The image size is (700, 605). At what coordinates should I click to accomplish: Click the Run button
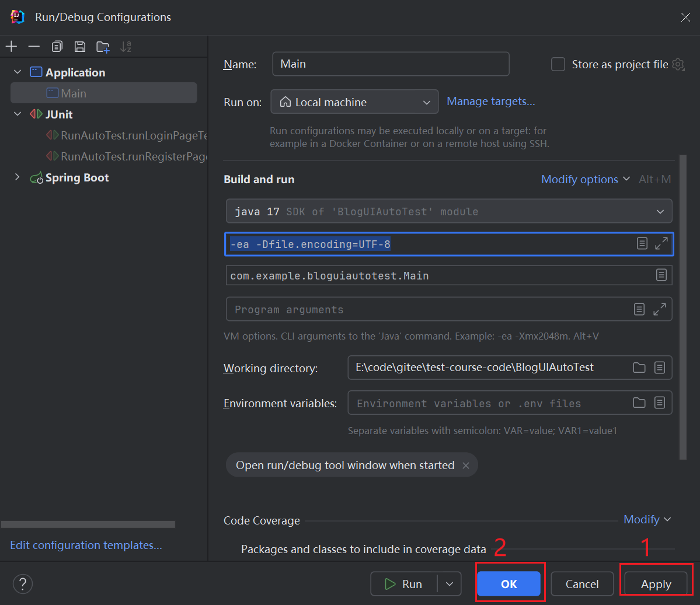coord(404,584)
